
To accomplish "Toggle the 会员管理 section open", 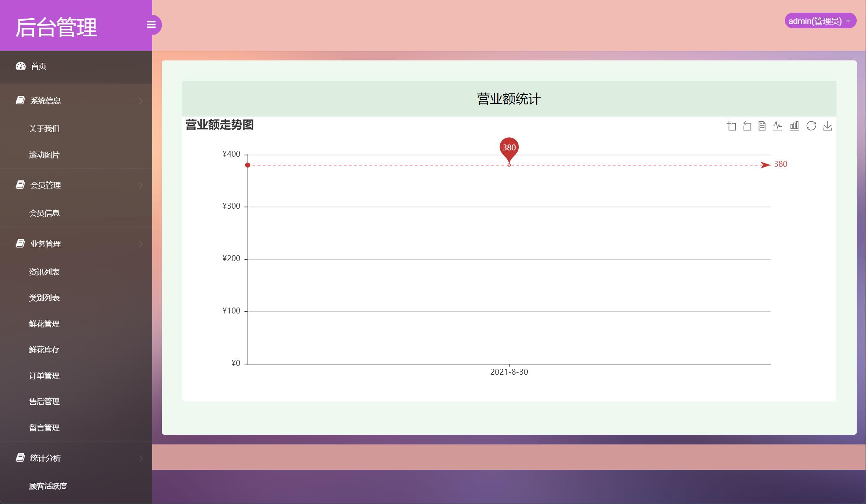I will coord(45,185).
